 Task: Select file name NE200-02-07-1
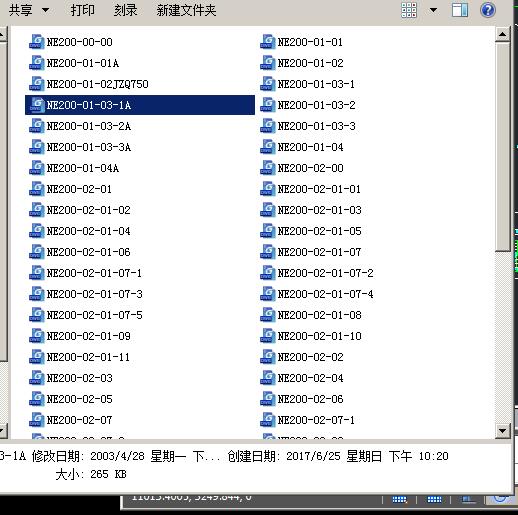click(x=316, y=420)
